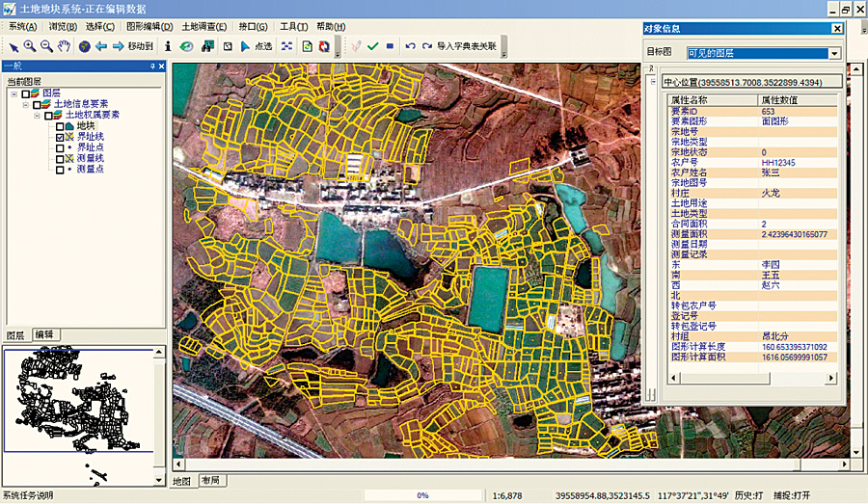
Task: Open the identify info tool
Action: [168, 45]
